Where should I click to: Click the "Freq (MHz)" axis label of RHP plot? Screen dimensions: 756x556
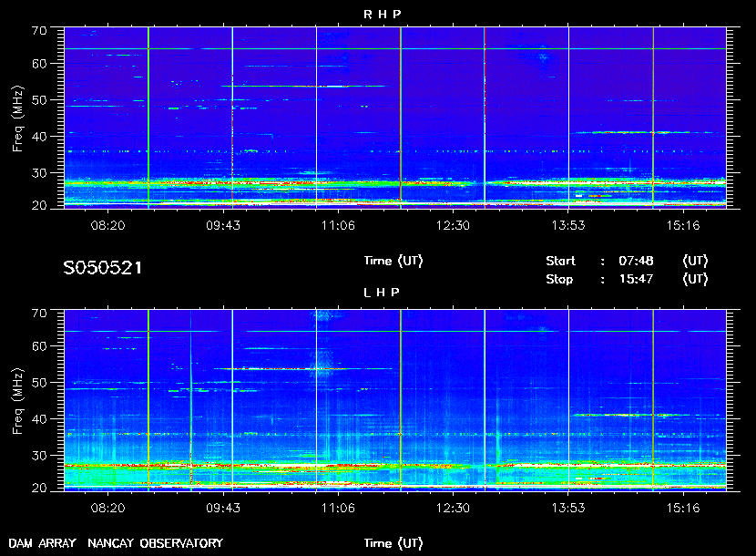[x=18, y=119]
